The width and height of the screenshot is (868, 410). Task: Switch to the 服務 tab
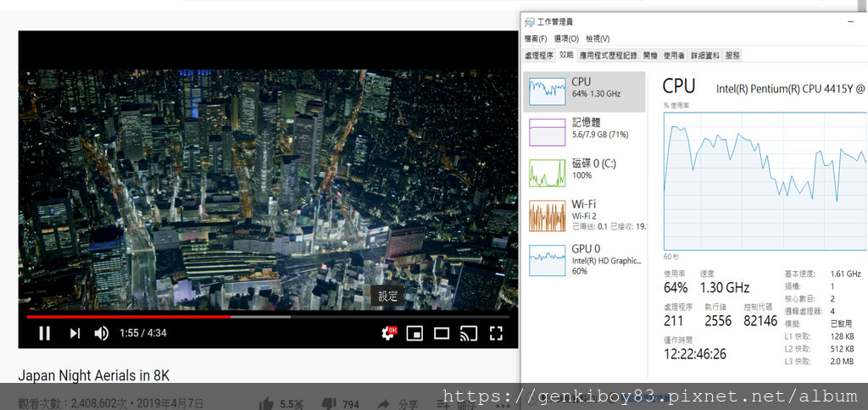coord(732,55)
